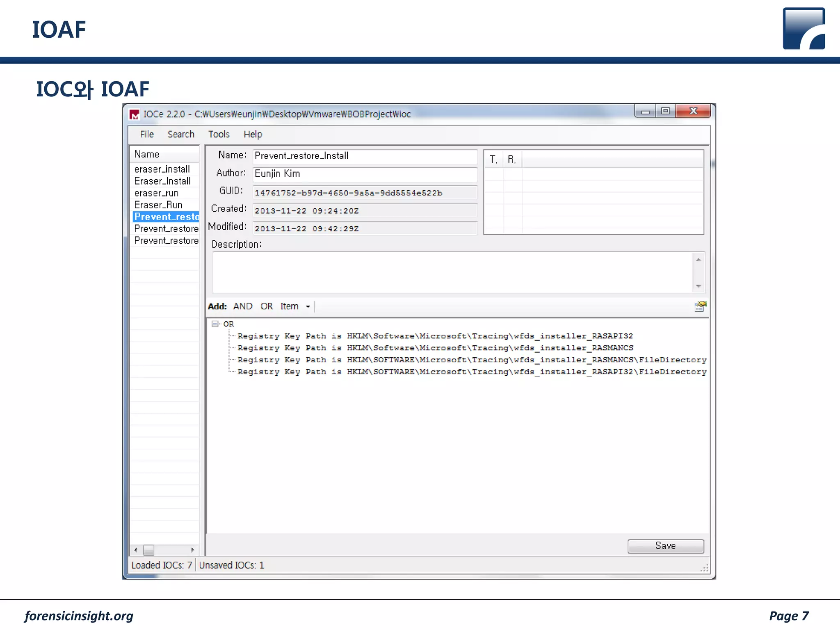Add an AND operator
Viewport: 840px width, 630px height.
[x=242, y=306]
